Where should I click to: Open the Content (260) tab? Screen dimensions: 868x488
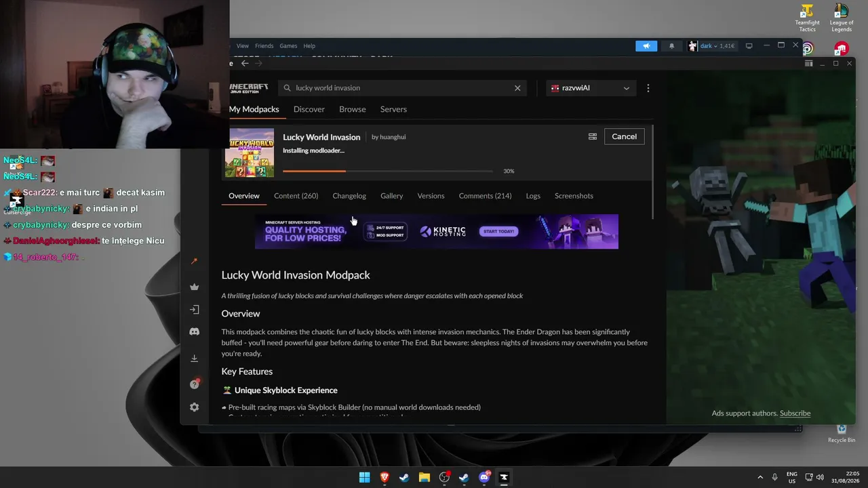click(296, 196)
